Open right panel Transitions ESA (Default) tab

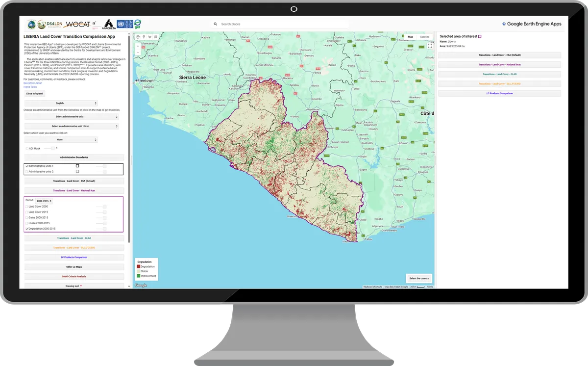pos(499,55)
